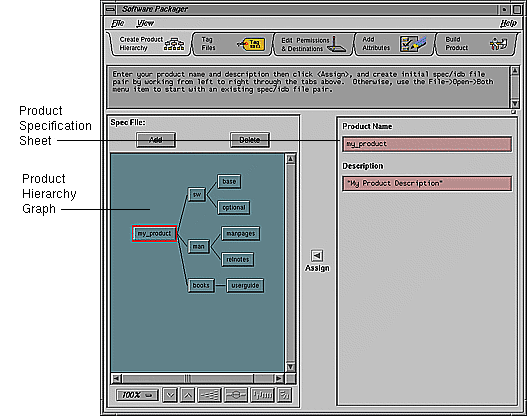Select the userguide node in the graph

coord(245,286)
